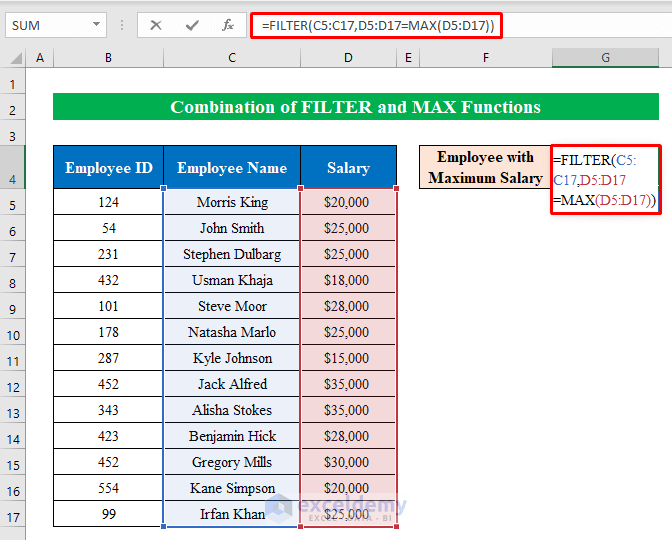
Task: Select the 'Benjamin Hick' cell
Action: click(232, 436)
